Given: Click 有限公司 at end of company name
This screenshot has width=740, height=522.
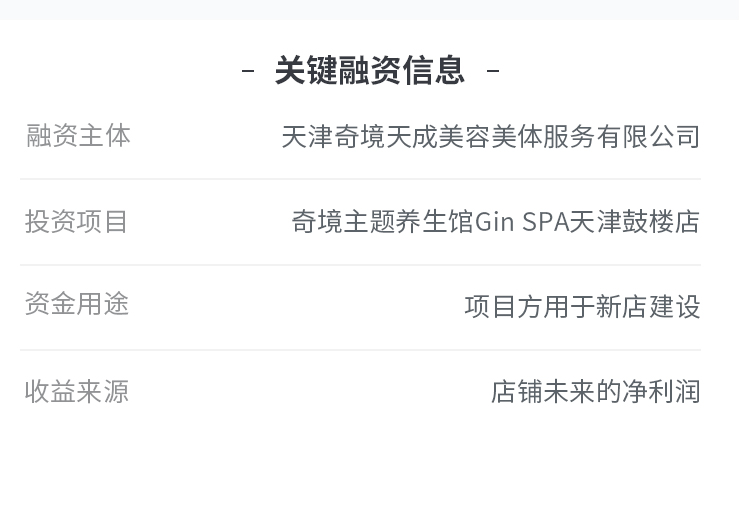Looking at the screenshot, I should click(648, 137).
